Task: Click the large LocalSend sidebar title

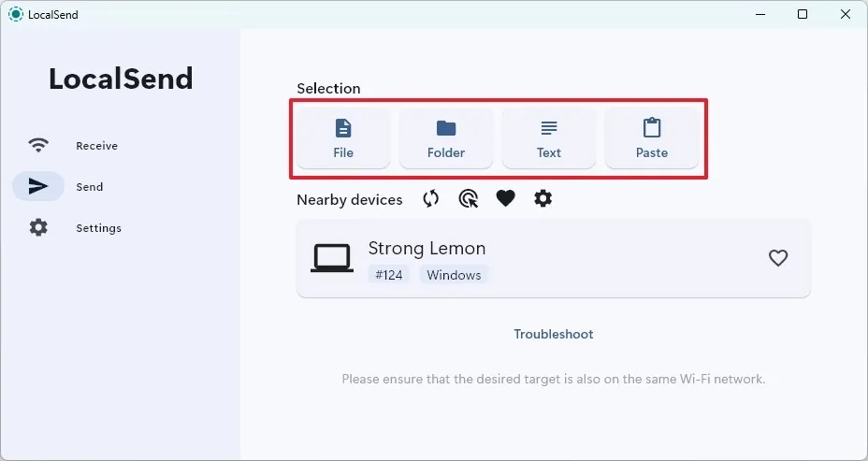Action: [121, 79]
